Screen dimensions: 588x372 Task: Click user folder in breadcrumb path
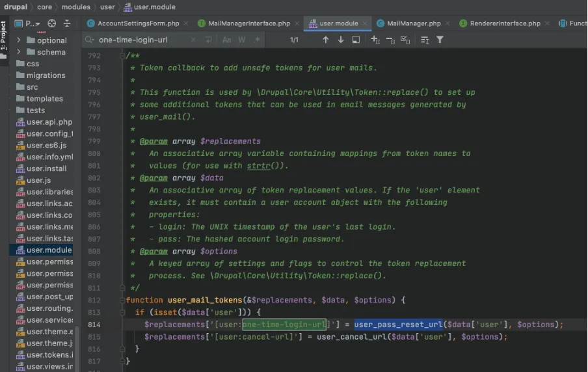pyautogui.click(x=107, y=7)
